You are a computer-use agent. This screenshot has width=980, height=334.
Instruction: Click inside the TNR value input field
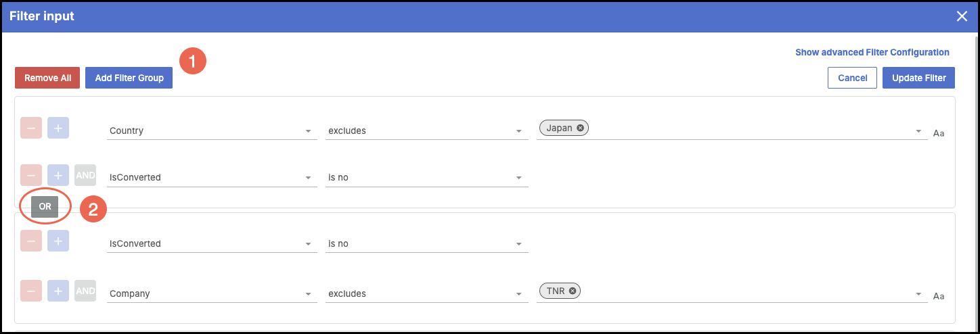(744, 291)
